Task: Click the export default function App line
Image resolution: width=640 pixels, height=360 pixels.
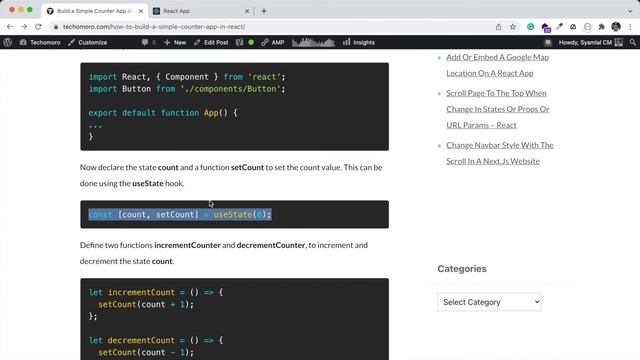Action: pyautogui.click(x=162, y=113)
